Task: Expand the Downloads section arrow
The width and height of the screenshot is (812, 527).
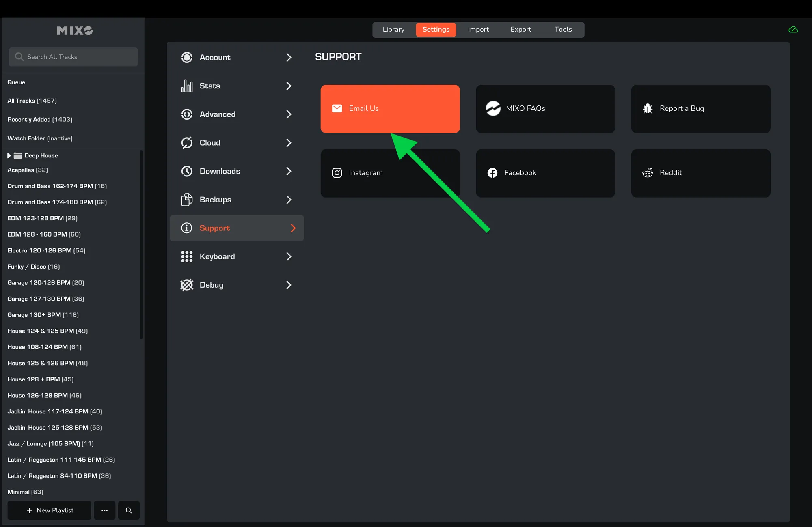Action: 289,171
